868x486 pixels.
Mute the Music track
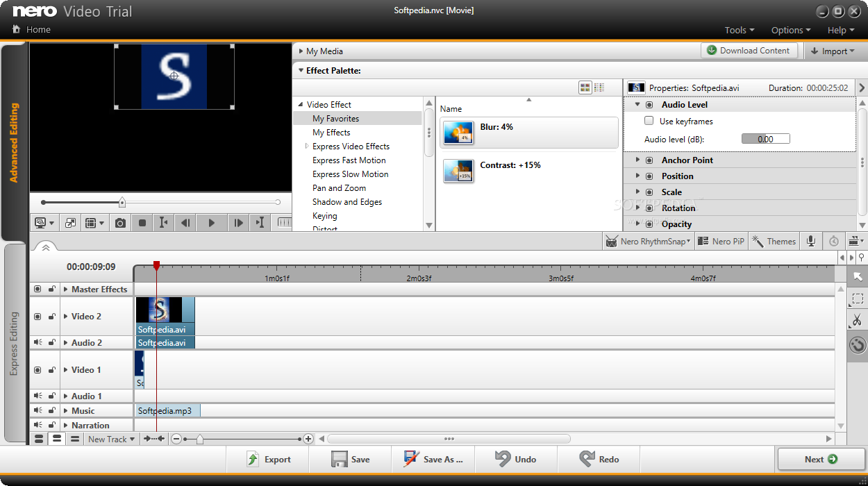coord(37,410)
